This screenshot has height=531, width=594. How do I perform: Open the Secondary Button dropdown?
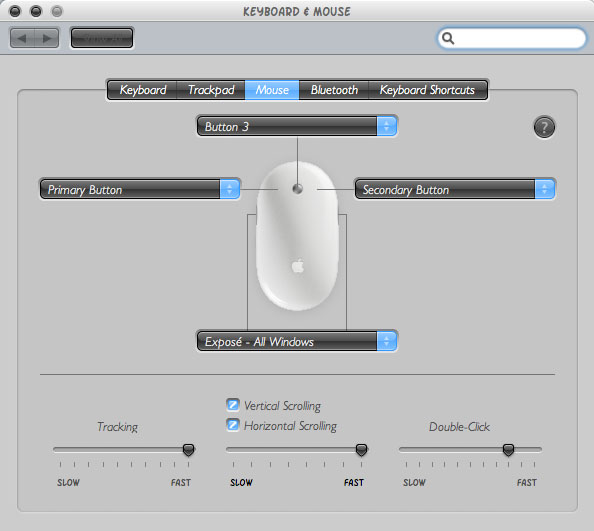click(455, 189)
